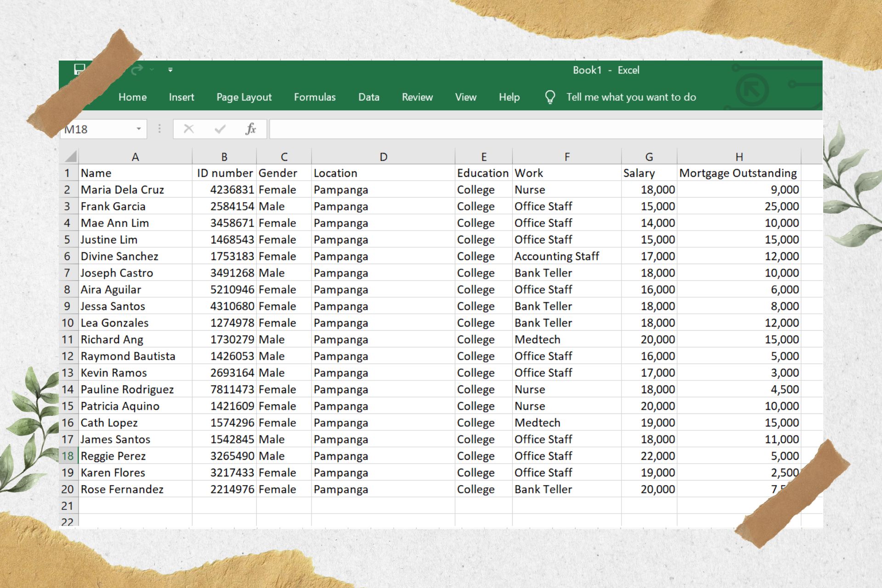Open Customize Quick Access Toolbar dropdown
This screenshot has height=588, width=882.
pos(170,70)
